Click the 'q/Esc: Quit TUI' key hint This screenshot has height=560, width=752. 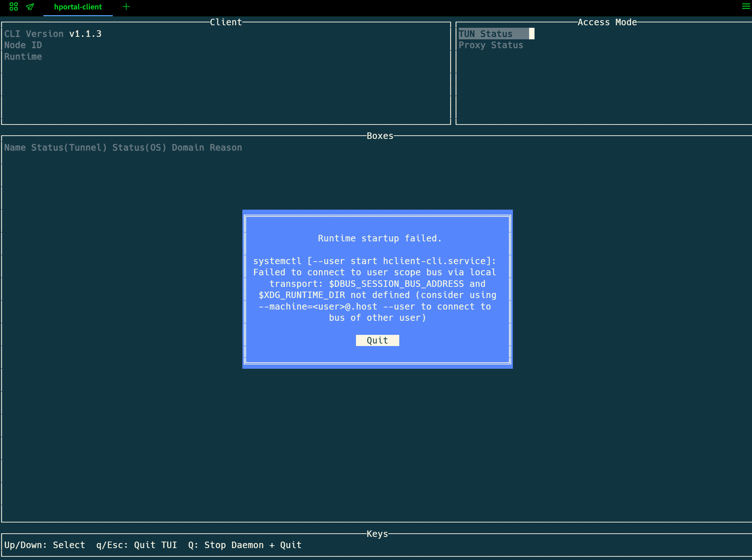click(x=137, y=545)
